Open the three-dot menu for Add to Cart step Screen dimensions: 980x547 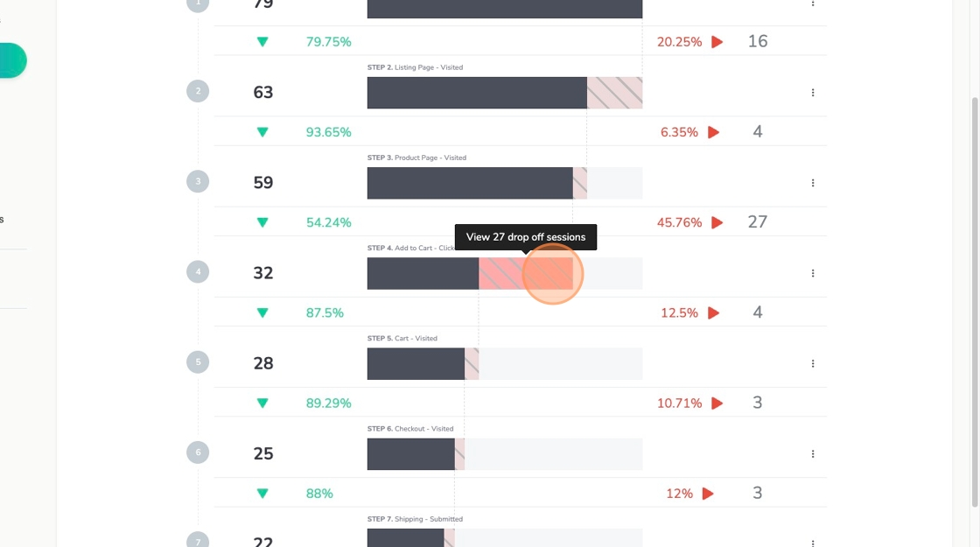click(813, 273)
